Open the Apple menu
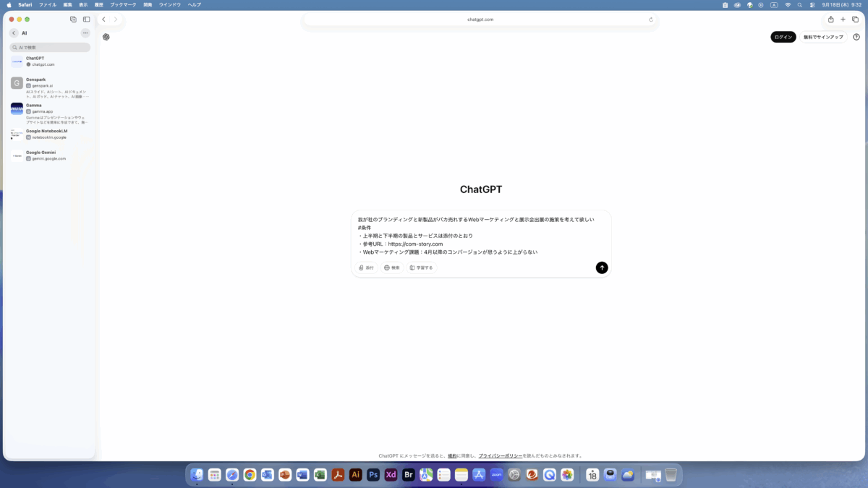Viewport: 868px width, 488px height. [x=9, y=4]
